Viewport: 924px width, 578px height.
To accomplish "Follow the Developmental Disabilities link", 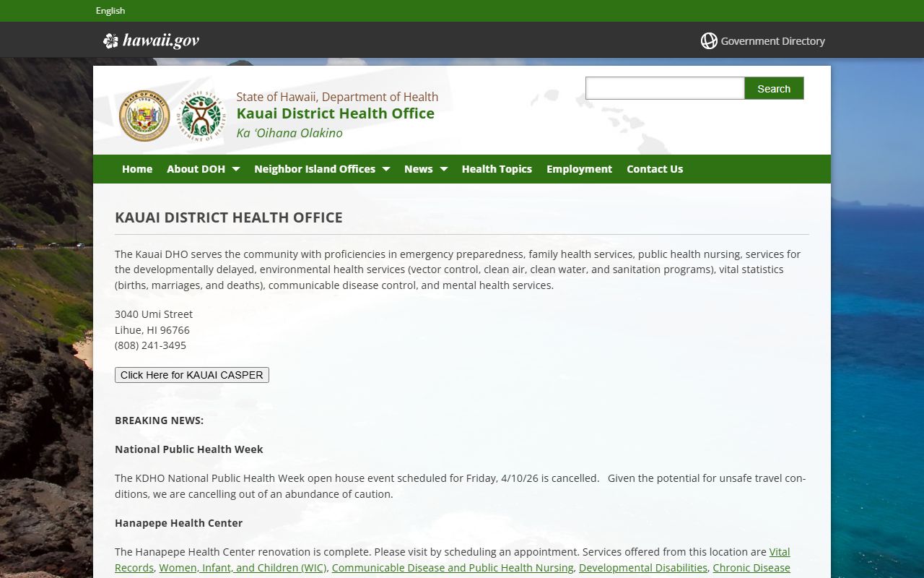I will click(x=643, y=568).
